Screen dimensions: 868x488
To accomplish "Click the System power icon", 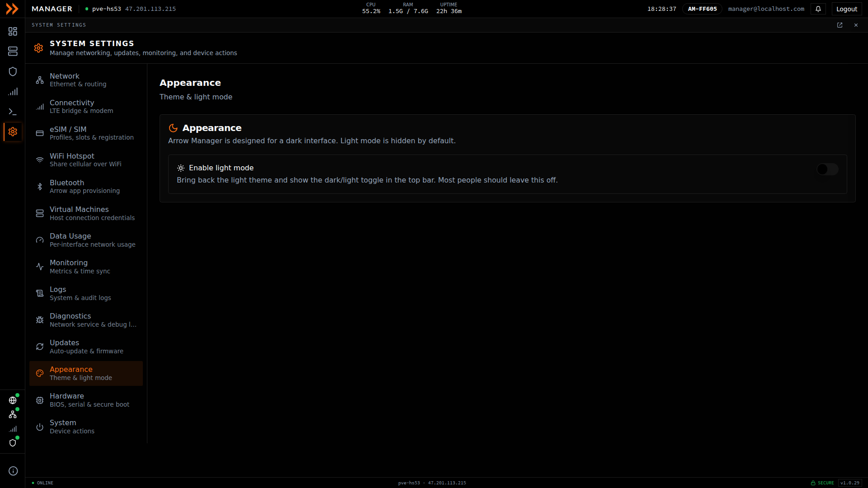I will click(40, 427).
